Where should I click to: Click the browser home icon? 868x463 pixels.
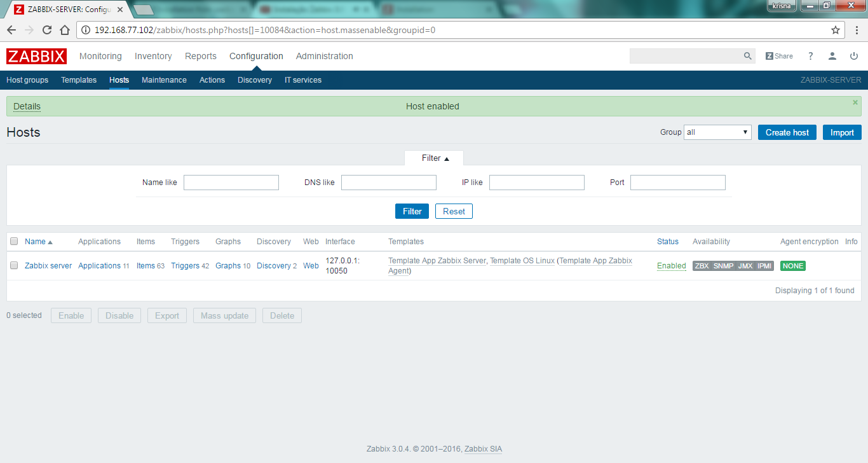64,30
